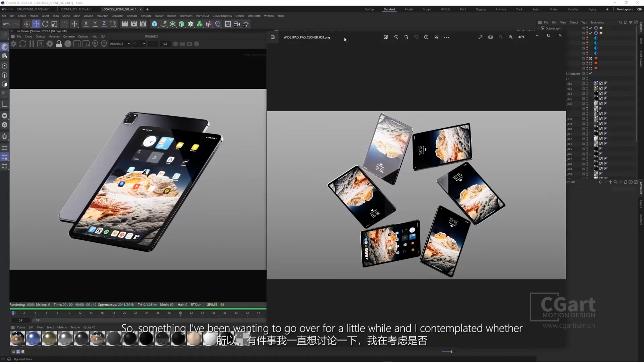Click the Camera object icon in the toolbar
644x362 pixels.
coord(237,24)
